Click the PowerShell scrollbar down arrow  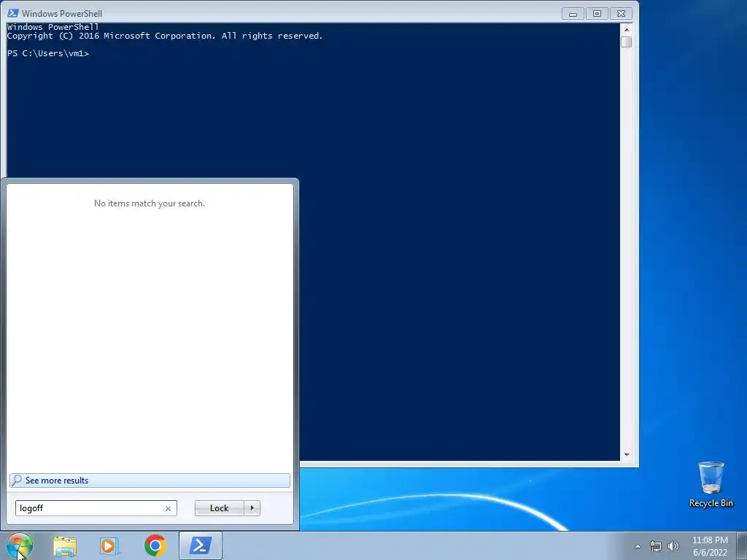pos(627,455)
